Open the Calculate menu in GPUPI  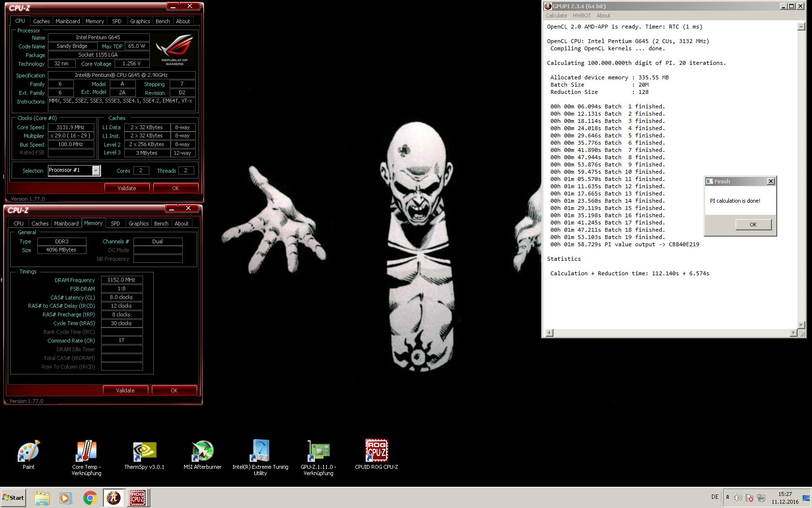(556, 15)
